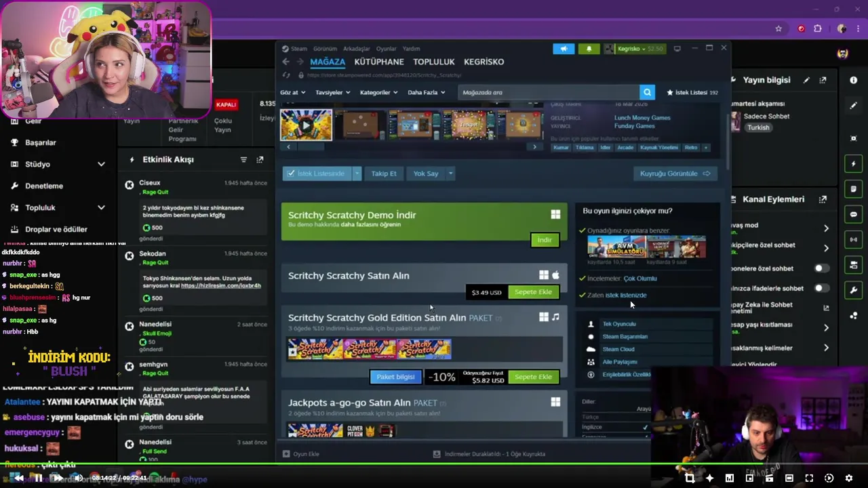
Task: Click video progress bar
Action: 434,465
